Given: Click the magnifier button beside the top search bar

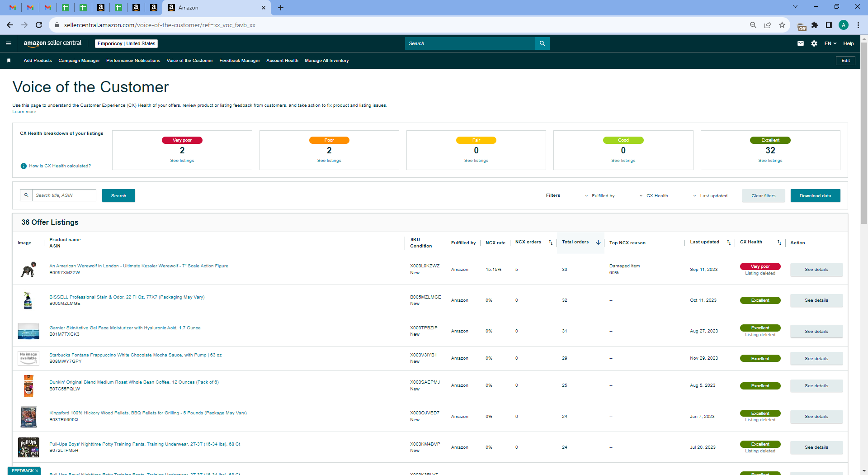Looking at the screenshot, I should click(x=542, y=43).
